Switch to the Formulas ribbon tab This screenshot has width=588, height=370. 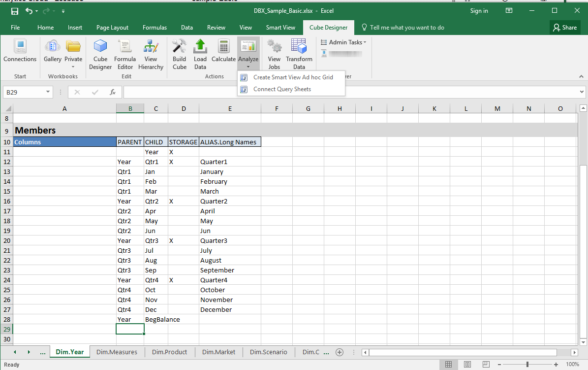tap(155, 28)
